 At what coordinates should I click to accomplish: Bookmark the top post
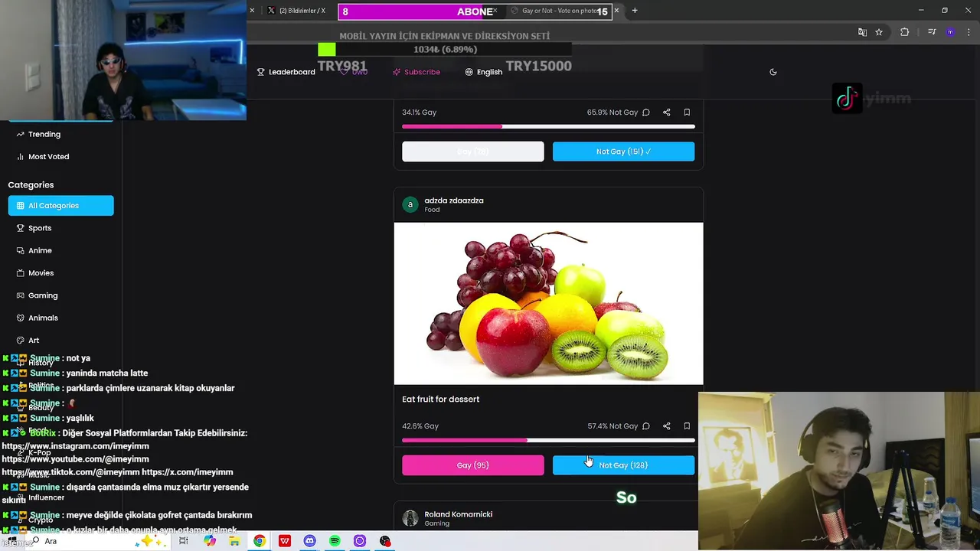[x=687, y=112]
